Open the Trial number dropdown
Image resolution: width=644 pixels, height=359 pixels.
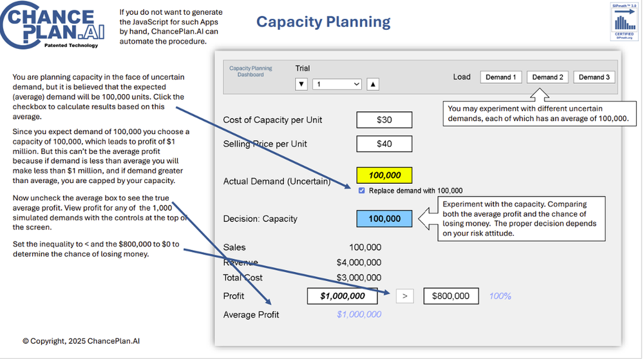337,84
